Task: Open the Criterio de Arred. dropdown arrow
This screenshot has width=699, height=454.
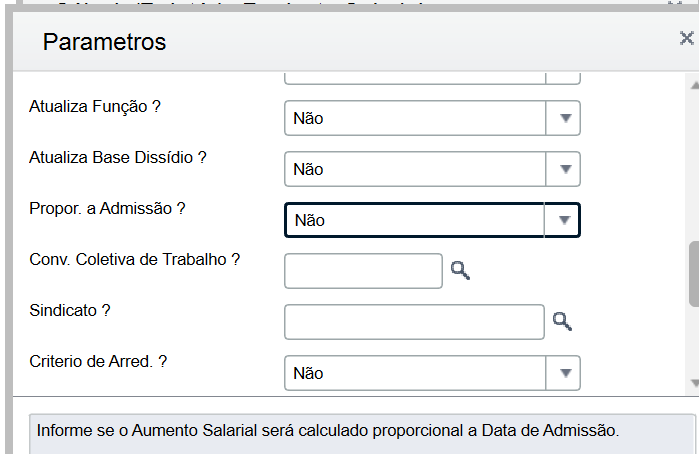Action: pyautogui.click(x=564, y=373)
